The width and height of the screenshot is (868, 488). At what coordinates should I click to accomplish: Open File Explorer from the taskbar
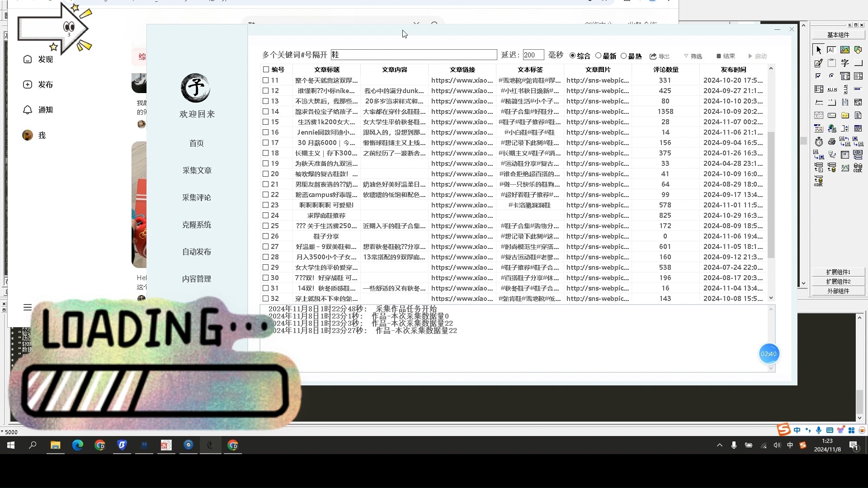click(x=56, y=445)
